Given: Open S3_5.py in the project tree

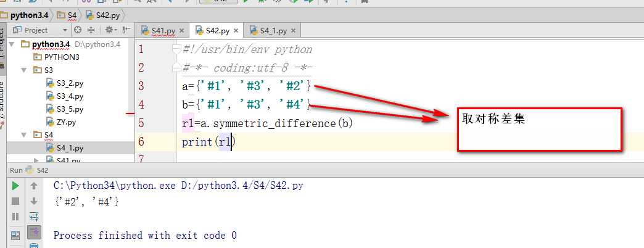Looking at the screenshot, I should coord(65,109).
